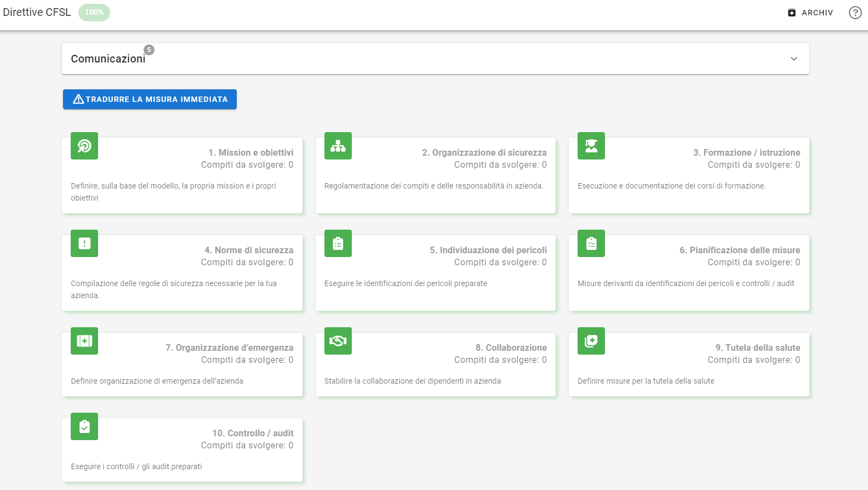Click 'Compiti da svolgere: 0' under Mission e obiettivi
Viewport: 868px width, 490px height.
pos(247,164)
